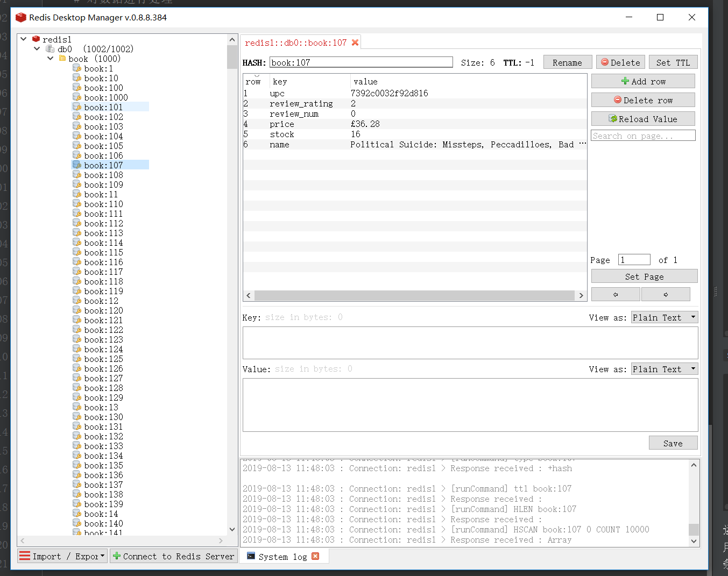Image resolution: width=728 pixels, height=576 pixels.
Task: Select the name row Political Suicide
Action: pos(415,145)
